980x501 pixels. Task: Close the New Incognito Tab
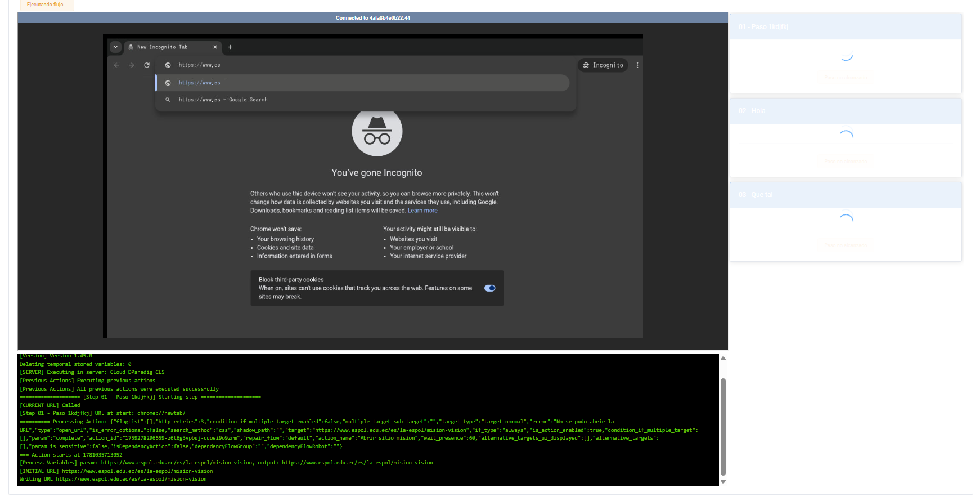[215, 47]
